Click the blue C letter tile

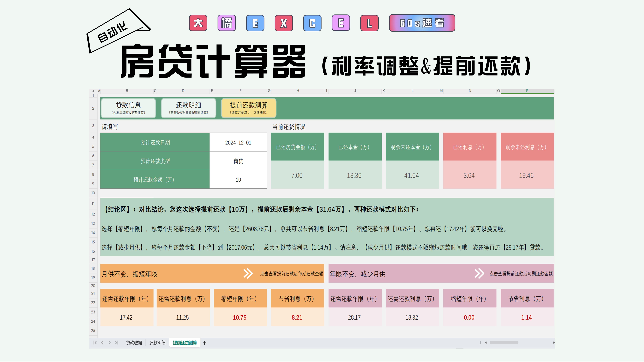pos(312,23)
